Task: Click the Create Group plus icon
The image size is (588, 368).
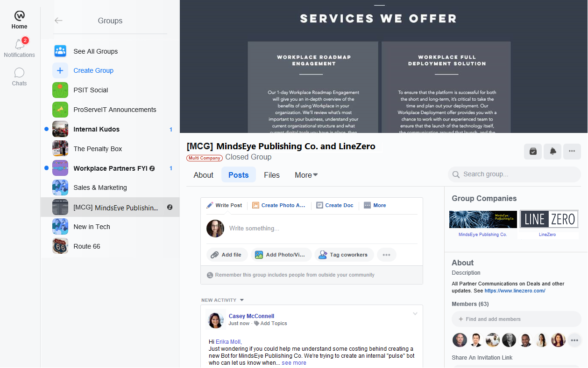Action: 60,70
